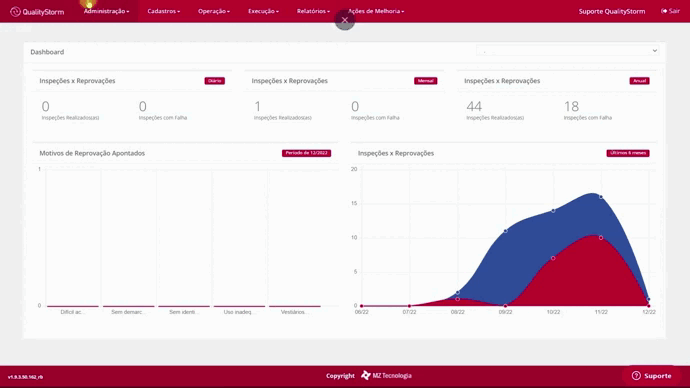
Task: Click the 12/22 axis label
Action: (649, 312)
